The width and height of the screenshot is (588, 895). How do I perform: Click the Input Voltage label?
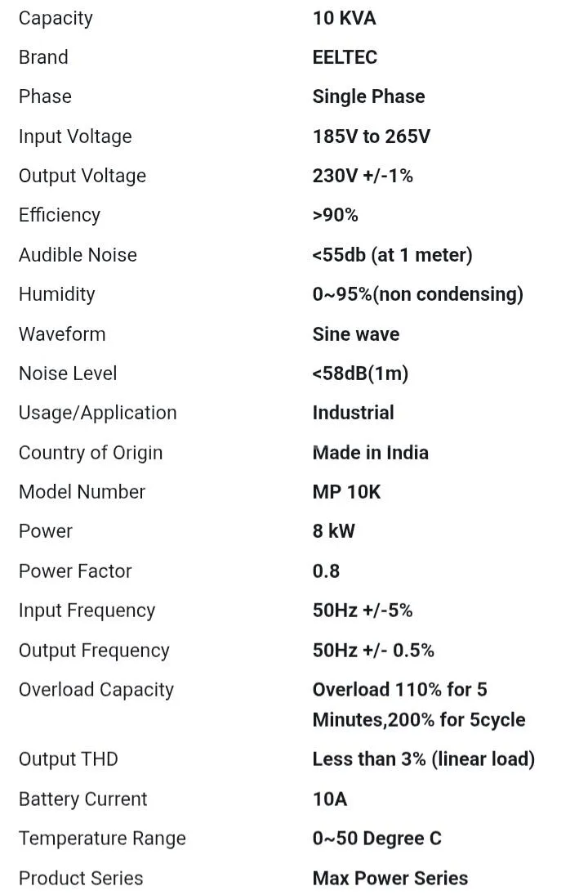pyautogui.click(x=74, y=137)
